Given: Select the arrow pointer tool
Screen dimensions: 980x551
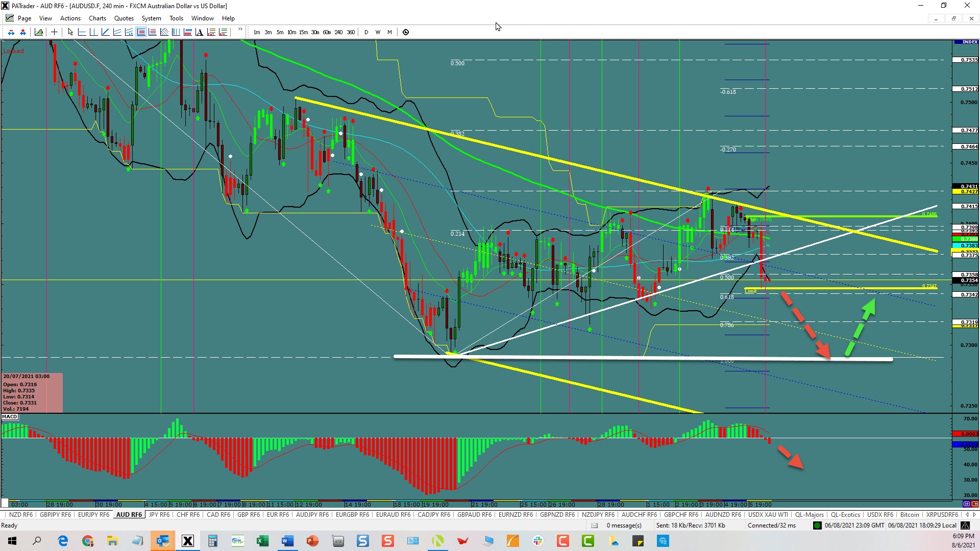Looking at the screenshot, I should pos(70,32).
